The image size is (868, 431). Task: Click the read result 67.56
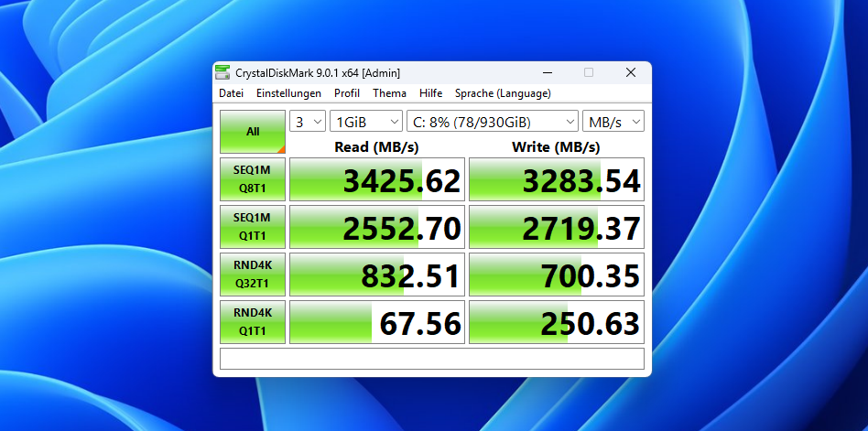point(377,322)
